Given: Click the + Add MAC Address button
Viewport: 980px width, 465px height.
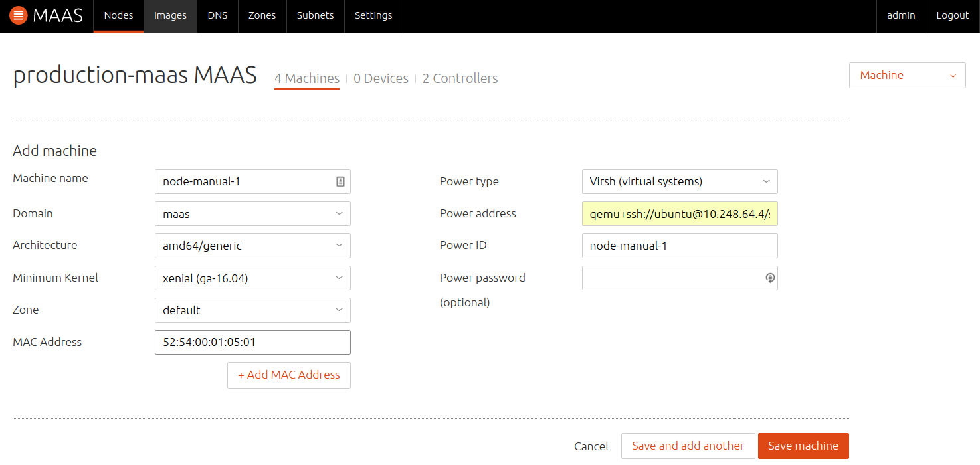Looking at the screenshot, I should [x=289, y=375].
